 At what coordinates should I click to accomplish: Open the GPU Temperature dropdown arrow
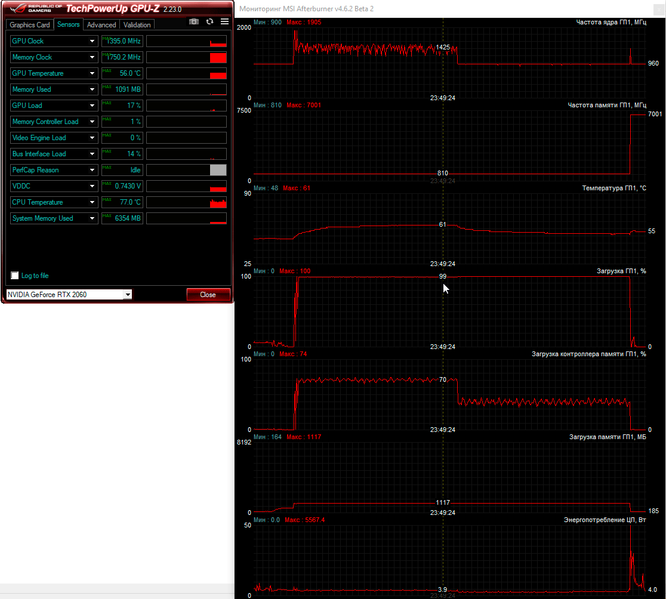tap(92, 73)
